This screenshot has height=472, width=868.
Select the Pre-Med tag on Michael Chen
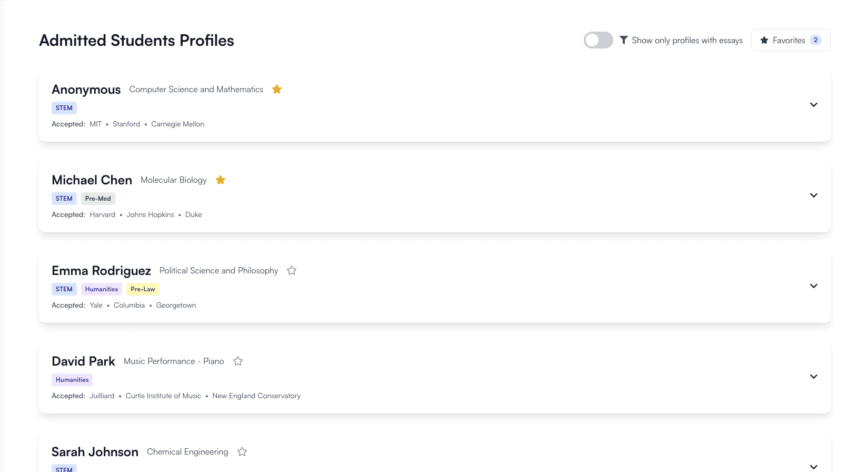[x=98, y=199]
